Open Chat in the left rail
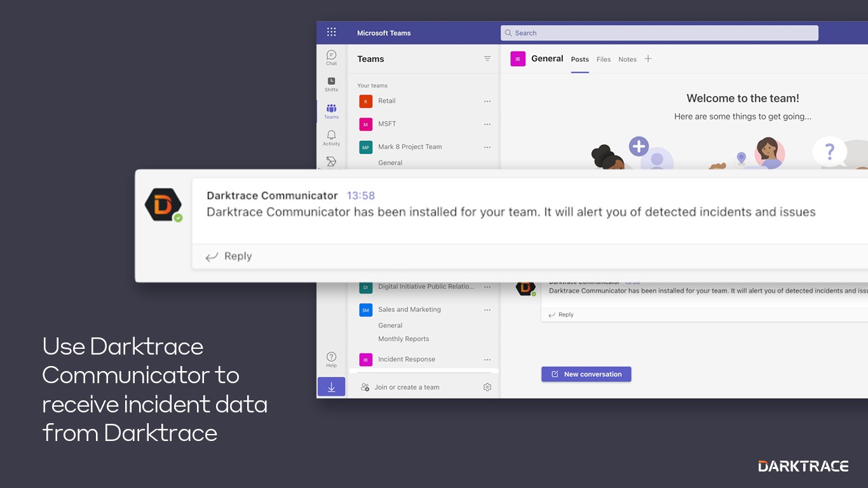This screenshot has height=488, width=868. (331, 58)
